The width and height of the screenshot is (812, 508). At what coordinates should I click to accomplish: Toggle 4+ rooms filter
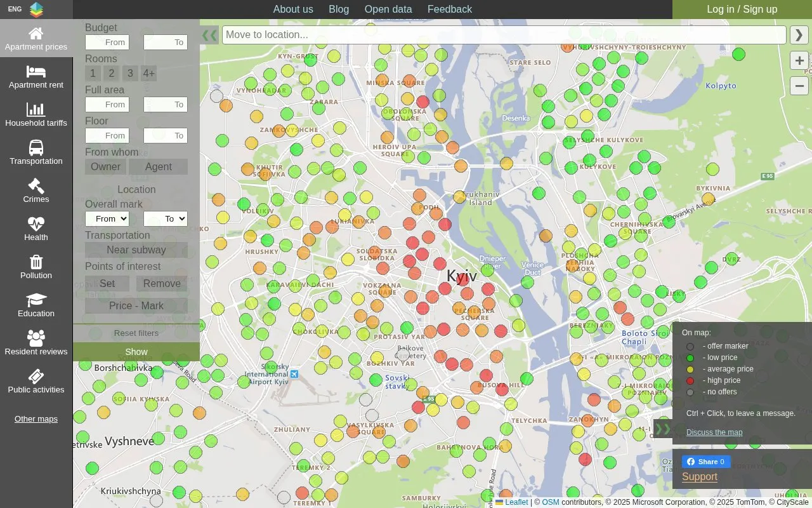pos(148,74)
